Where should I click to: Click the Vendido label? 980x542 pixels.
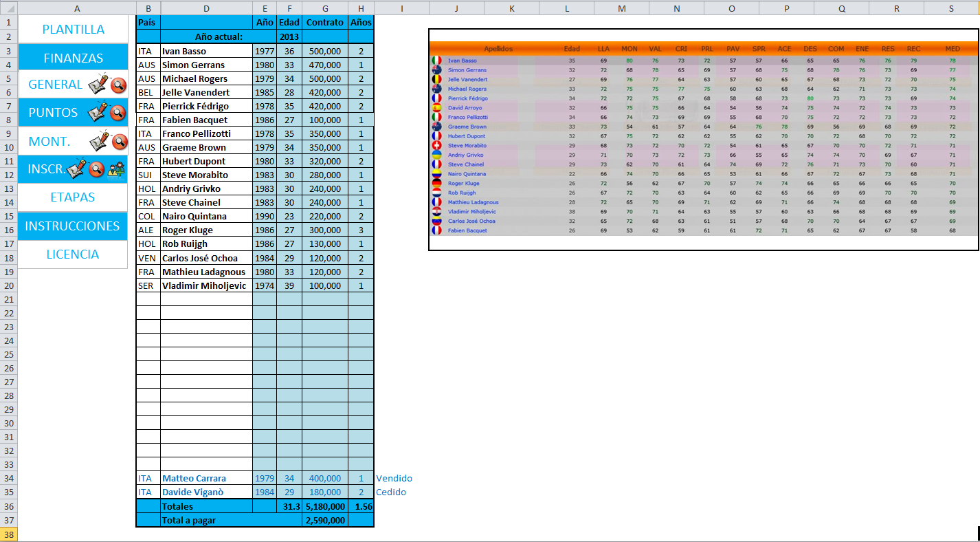pos(394,478)
